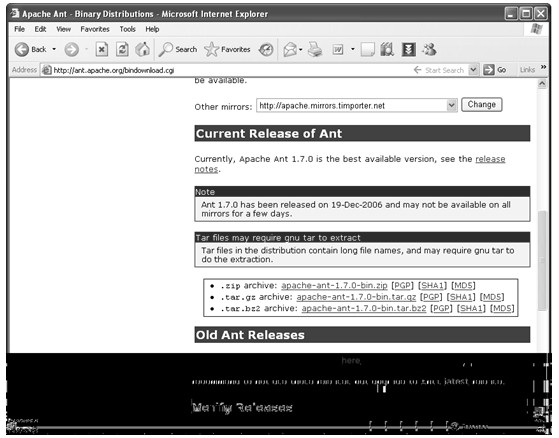Click the Discuss notepad icon
The width and height of the screenshot is (559, 438).
pos(368,50)
